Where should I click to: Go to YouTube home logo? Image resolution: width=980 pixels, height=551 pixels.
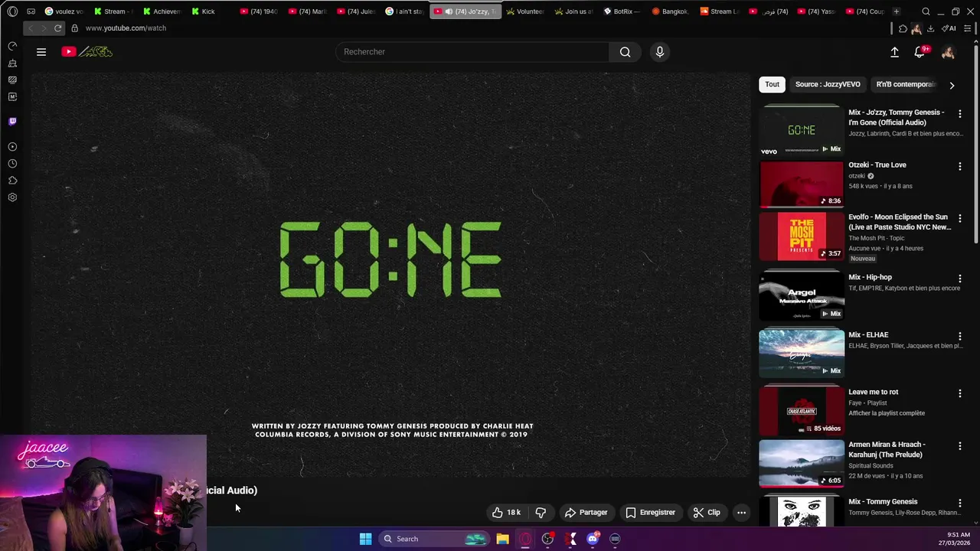click(87, 52)
